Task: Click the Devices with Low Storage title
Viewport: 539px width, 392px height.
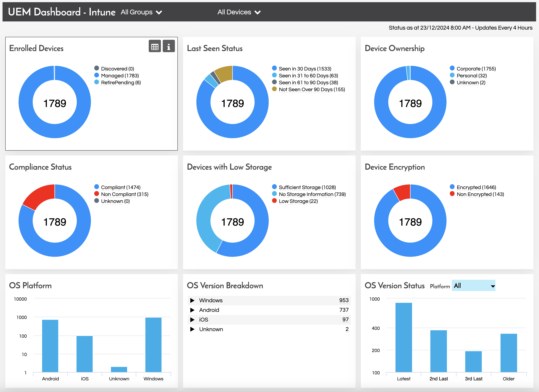Action: pos(229,167)
